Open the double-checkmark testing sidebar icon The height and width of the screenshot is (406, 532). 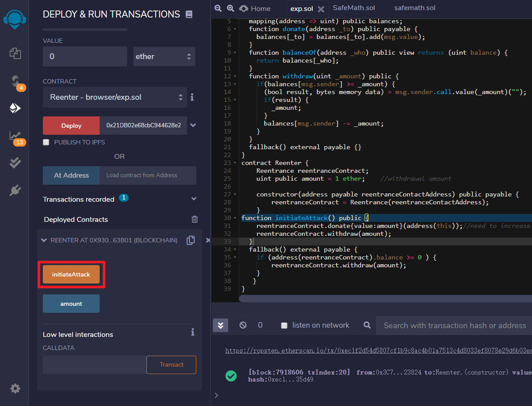[x=15, y=163]
